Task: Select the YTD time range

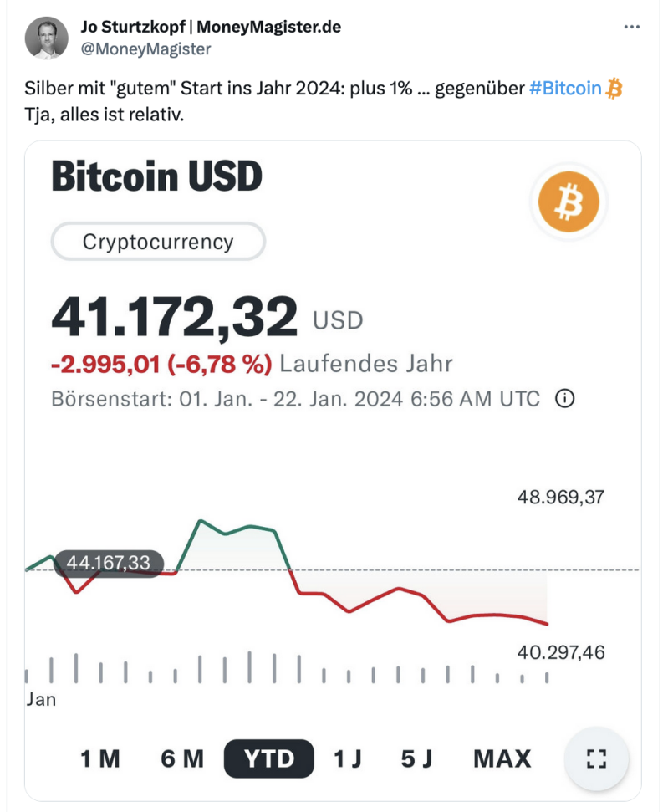Action: tap(269, 759)
